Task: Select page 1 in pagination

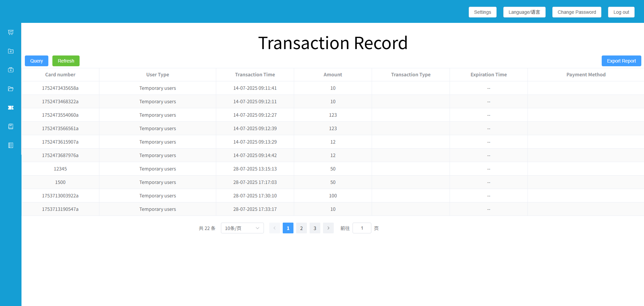Action: pos(288,228)
